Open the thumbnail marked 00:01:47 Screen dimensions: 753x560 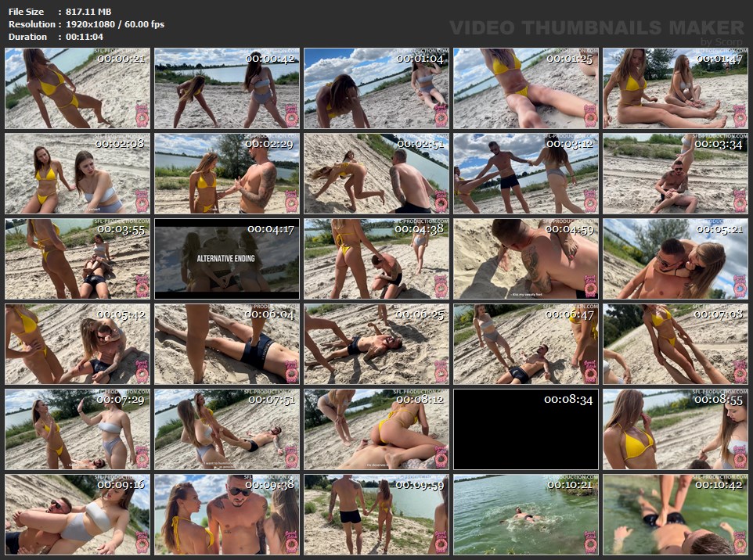(x=676, y=88)
